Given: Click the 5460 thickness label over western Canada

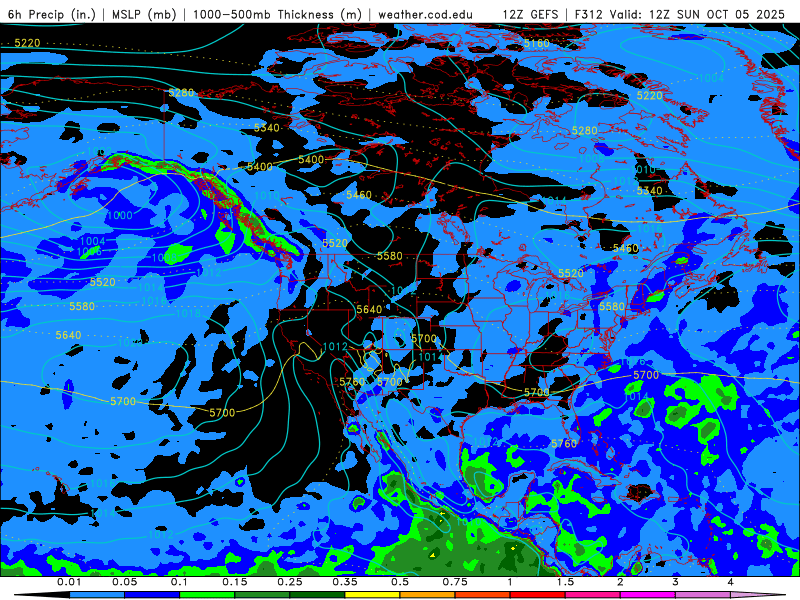Looking at the screenshot, I should (x=359, y=195).
